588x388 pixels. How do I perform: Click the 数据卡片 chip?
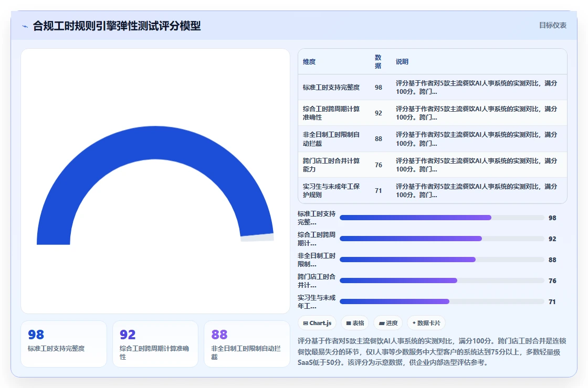[426, 323]
